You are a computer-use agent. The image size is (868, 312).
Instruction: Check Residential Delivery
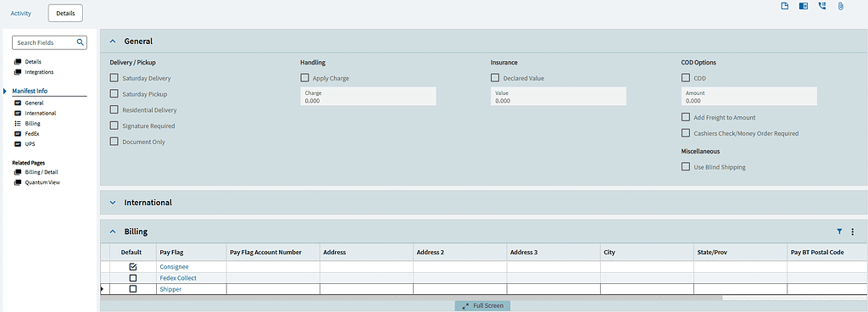pos(114,109)
